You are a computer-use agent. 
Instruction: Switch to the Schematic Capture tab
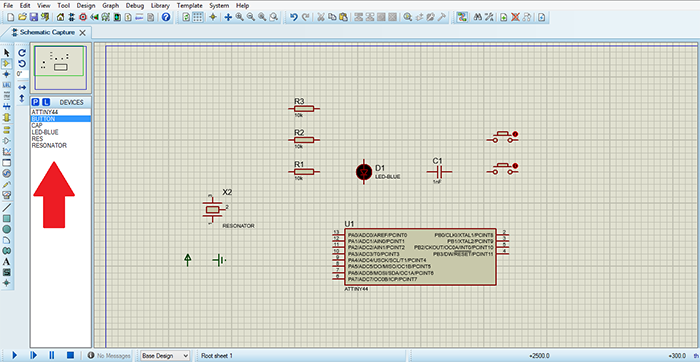coord(47,33)
